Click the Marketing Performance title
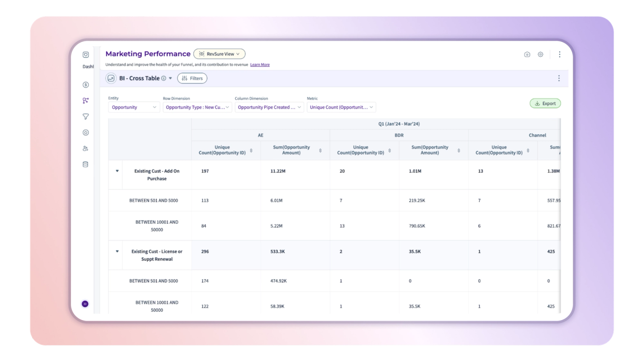Image resolution: width=644 pixels, height=362 pixels. 148,54
